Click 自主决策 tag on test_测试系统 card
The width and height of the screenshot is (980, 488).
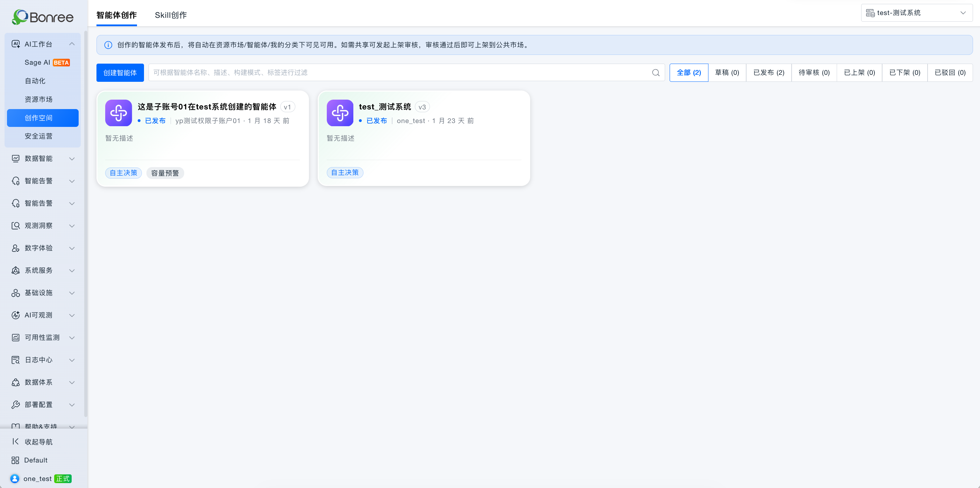click(345, 173)
